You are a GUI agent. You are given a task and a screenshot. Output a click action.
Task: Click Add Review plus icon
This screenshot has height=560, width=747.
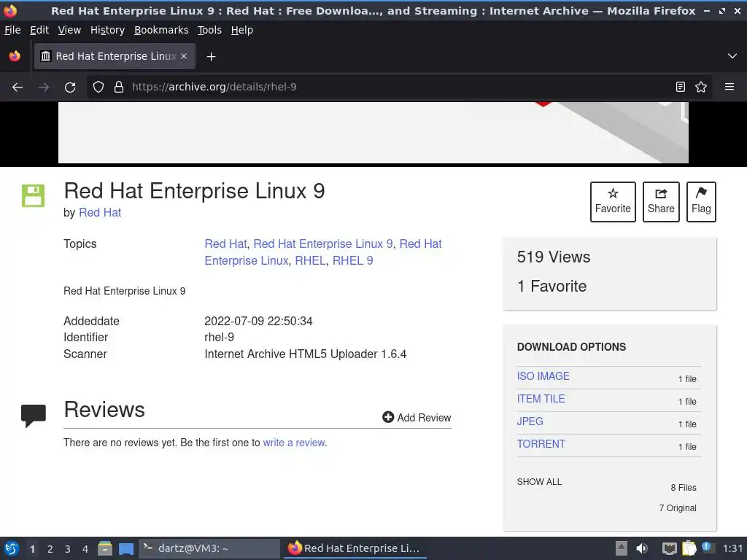388,417
